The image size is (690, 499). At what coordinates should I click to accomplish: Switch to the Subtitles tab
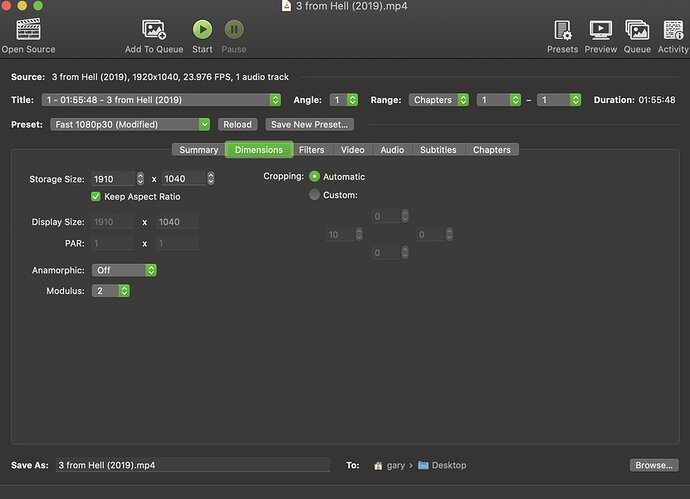coord(438,150)
